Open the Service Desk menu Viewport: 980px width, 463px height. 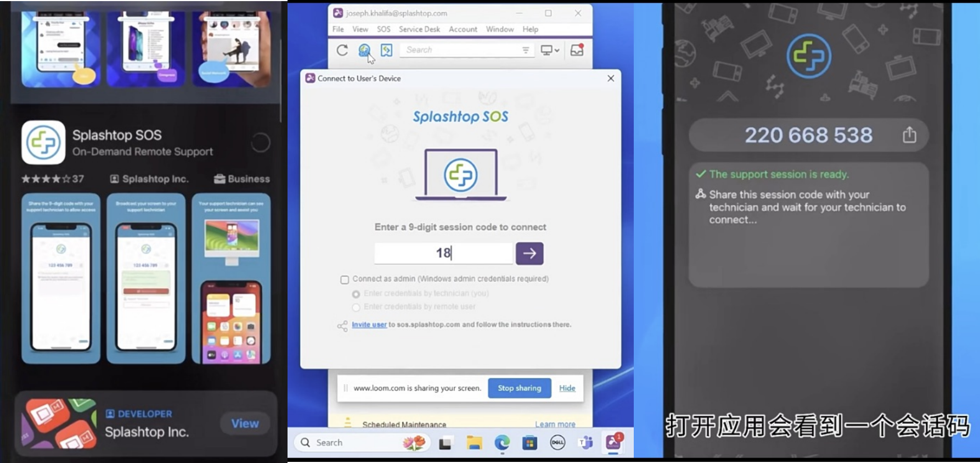(x=419, y=29)
